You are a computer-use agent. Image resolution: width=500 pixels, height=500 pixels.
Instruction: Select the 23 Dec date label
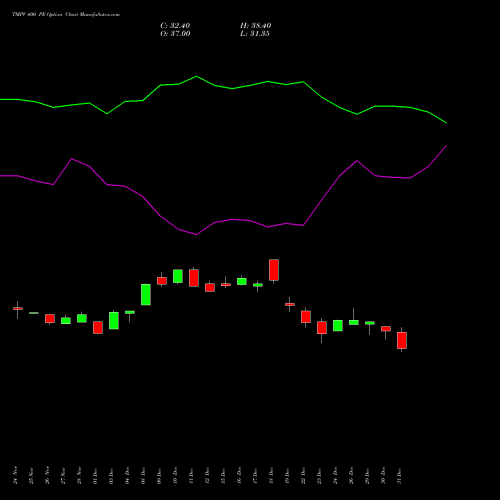point(319,475)
